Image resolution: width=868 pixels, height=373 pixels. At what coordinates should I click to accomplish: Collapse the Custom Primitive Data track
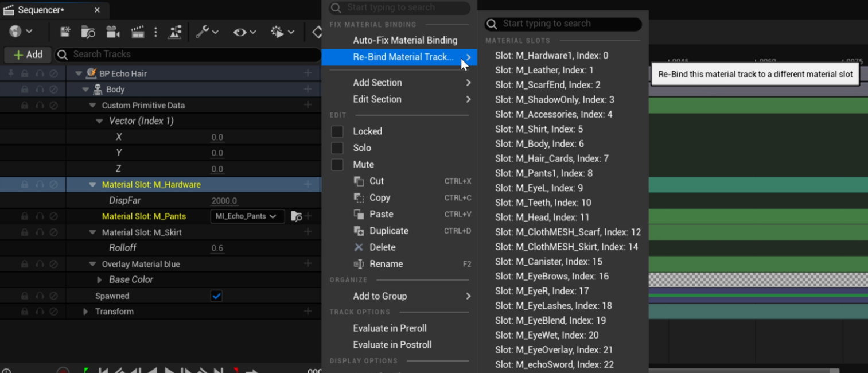[x=93, y=106]
